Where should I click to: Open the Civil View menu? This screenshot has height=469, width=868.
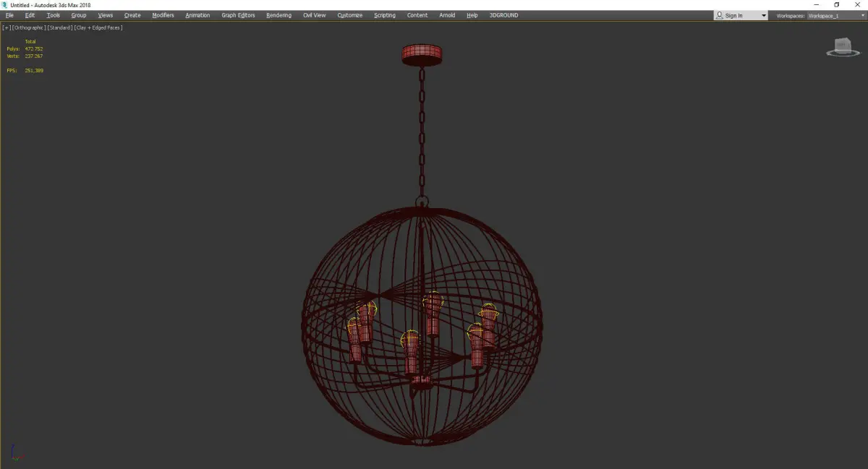coord(315,15)
